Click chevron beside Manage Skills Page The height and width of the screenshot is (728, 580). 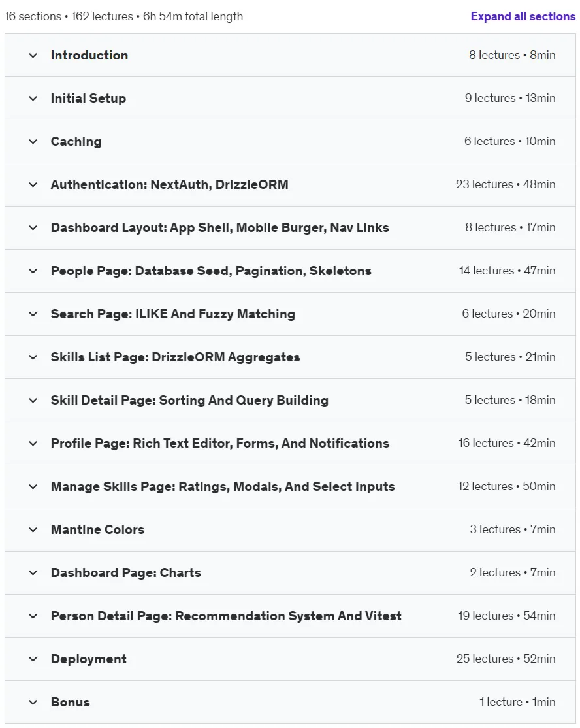tap(33, 487)
